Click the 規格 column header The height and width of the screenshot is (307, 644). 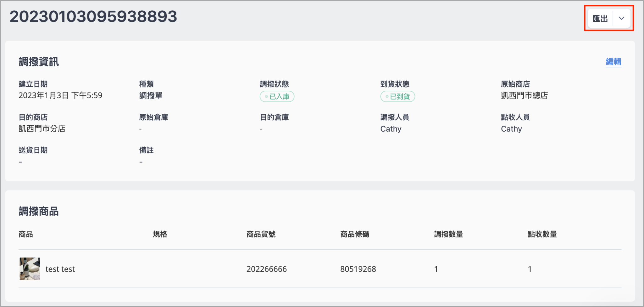[160, 234]
